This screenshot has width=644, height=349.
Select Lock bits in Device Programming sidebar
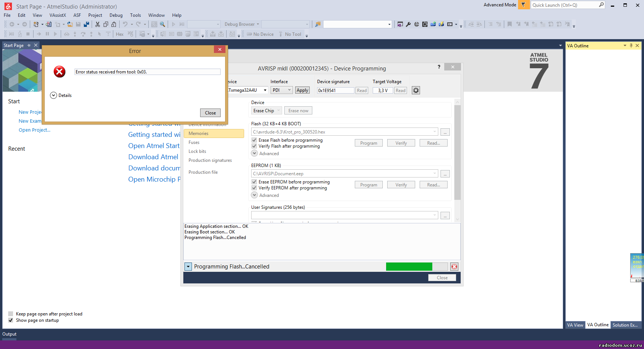click(x=197, y=151)
